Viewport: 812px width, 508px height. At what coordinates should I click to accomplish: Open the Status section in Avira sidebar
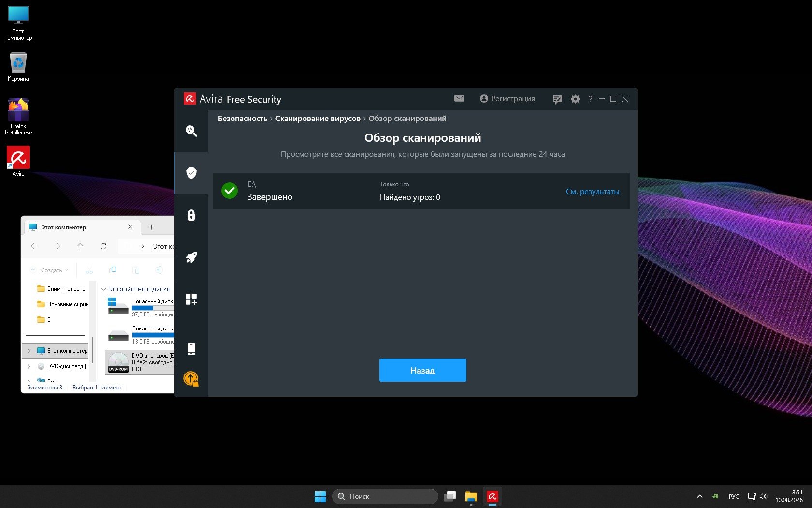[x=191, y=131]
